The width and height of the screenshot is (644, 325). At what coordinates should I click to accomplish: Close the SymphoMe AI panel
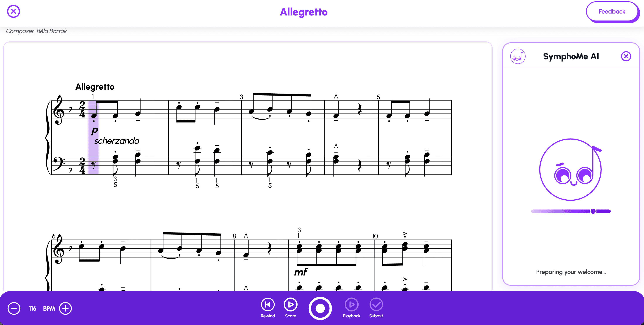[626, 56]
